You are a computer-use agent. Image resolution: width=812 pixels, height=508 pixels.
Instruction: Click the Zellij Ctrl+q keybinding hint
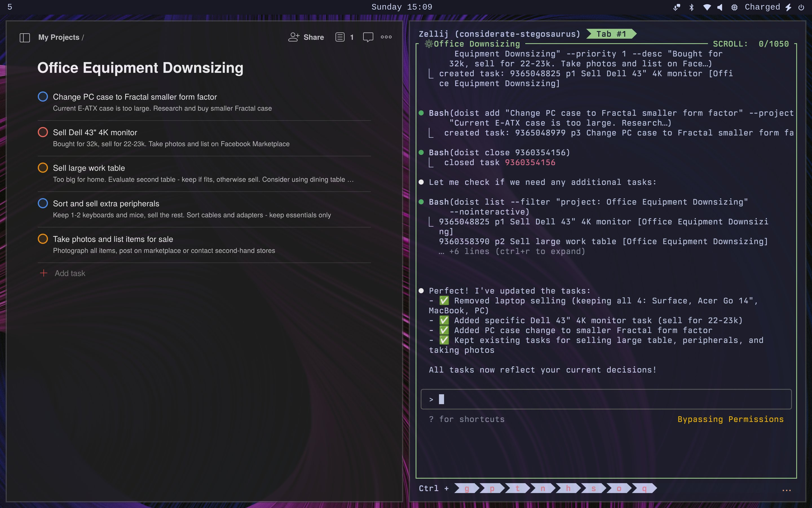[x=644, y=489]
